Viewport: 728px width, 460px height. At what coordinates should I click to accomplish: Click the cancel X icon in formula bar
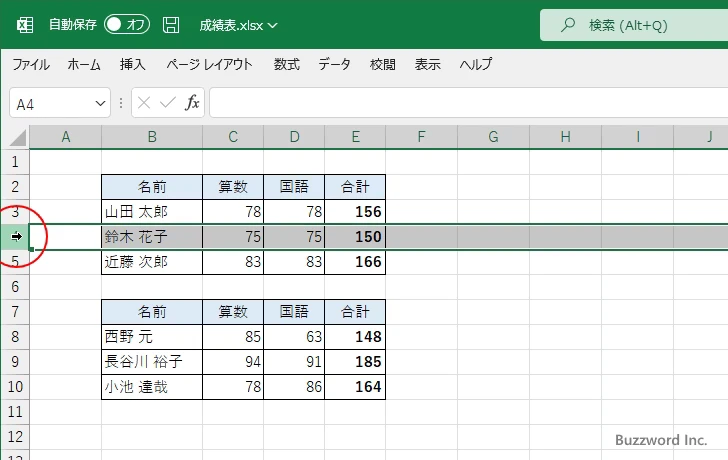(x=145, y=102)
